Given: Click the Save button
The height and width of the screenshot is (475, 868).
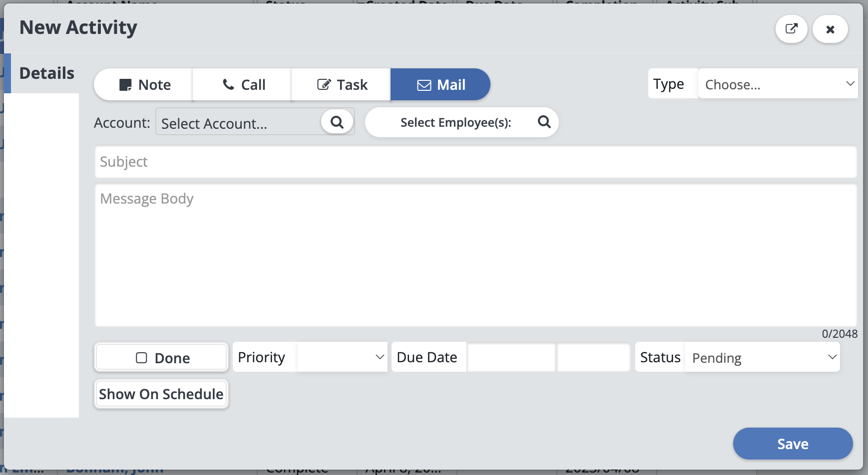Looking at the screenshot, I should (793, 444).
